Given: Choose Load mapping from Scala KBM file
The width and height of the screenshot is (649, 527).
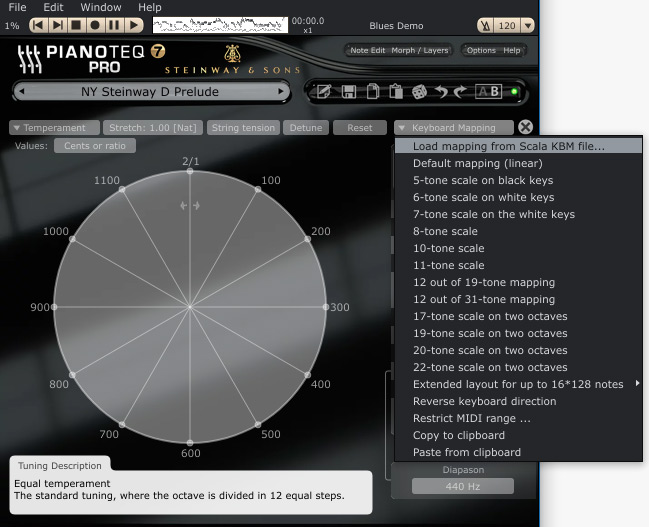Looking at the screenshot, I should click(519, 146).
